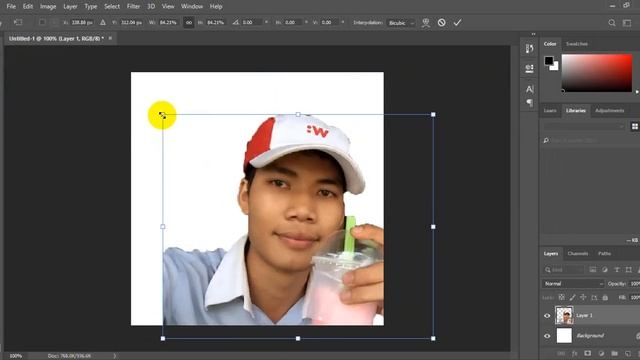Click the width percentage field in options bar
The image size is (640, 360).
(x=168, y=23)
